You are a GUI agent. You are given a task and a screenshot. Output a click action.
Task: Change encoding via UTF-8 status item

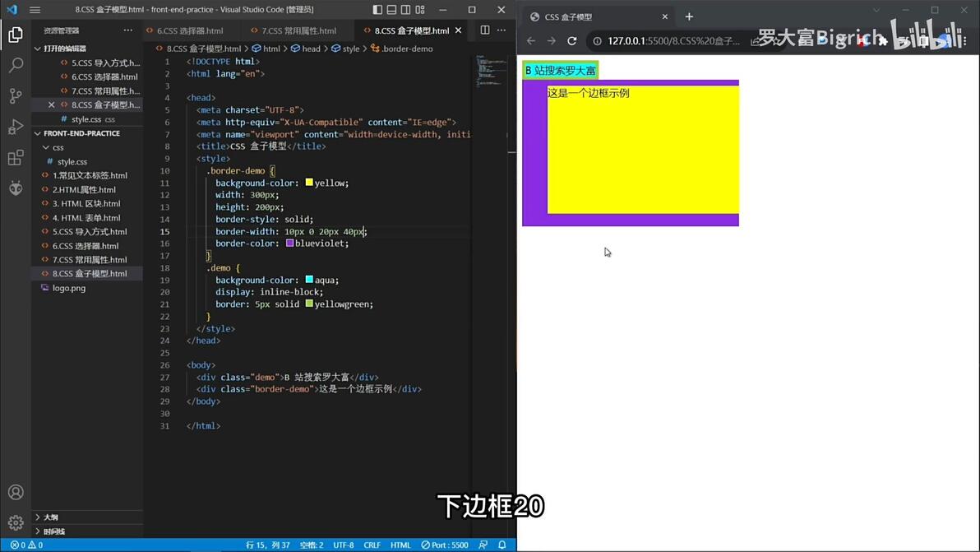coord(343,545)
